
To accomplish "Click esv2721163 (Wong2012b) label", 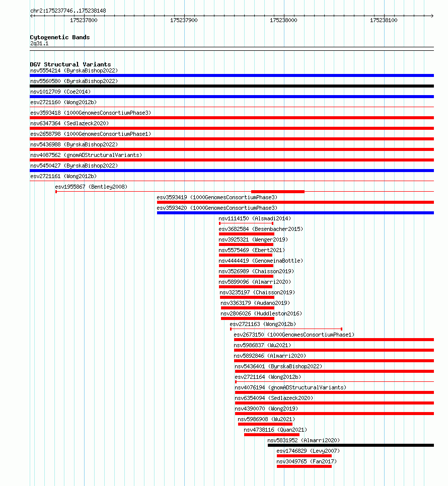I will pyautogui.click(x=263, y=323).
